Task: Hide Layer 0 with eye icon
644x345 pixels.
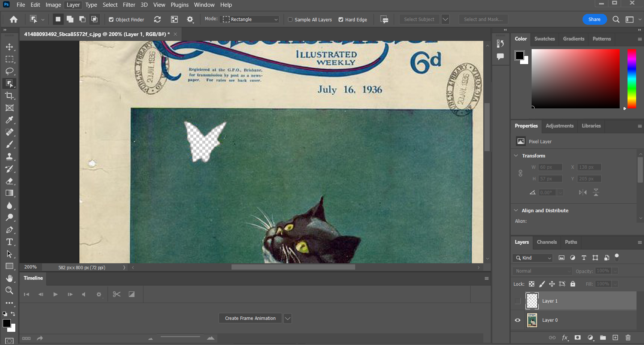Action: click(518, 320)
